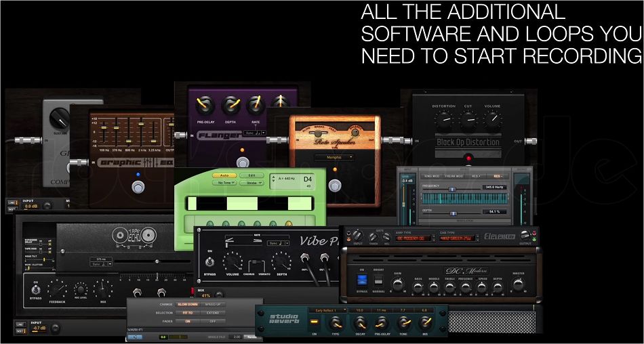Toggle the DC Modern amp blue On switch

click(361, 280)
